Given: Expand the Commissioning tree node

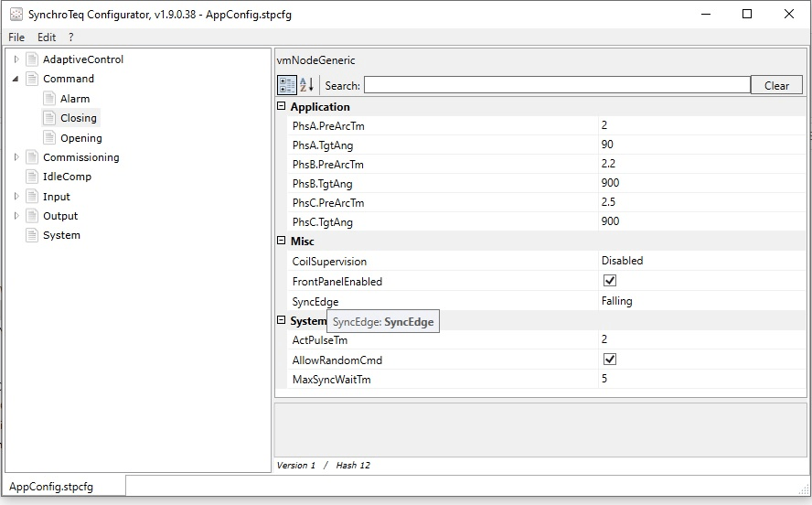Looking at the screenshot, I should tap(16, 157).
